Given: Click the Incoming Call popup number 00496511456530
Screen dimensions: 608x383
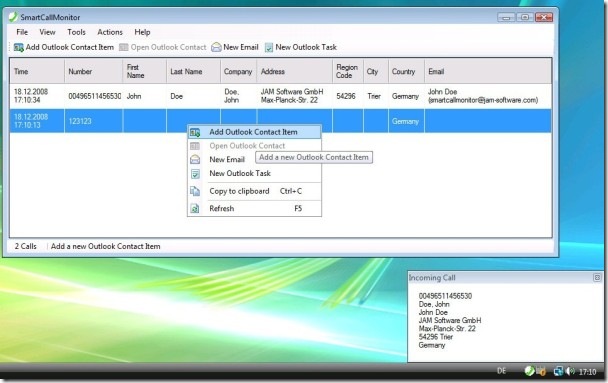Looking at the screenshot, I should coord(446,296).
